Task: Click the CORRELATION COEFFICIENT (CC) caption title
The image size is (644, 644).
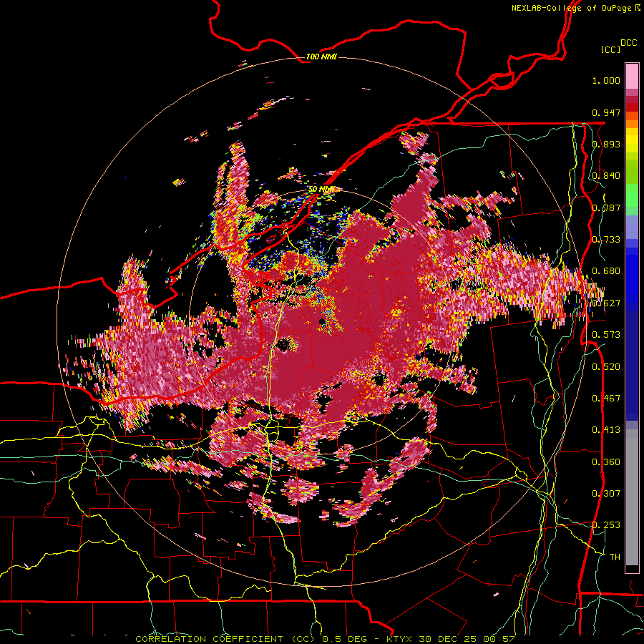Action: pyautogui.click(x=225, y=639)
